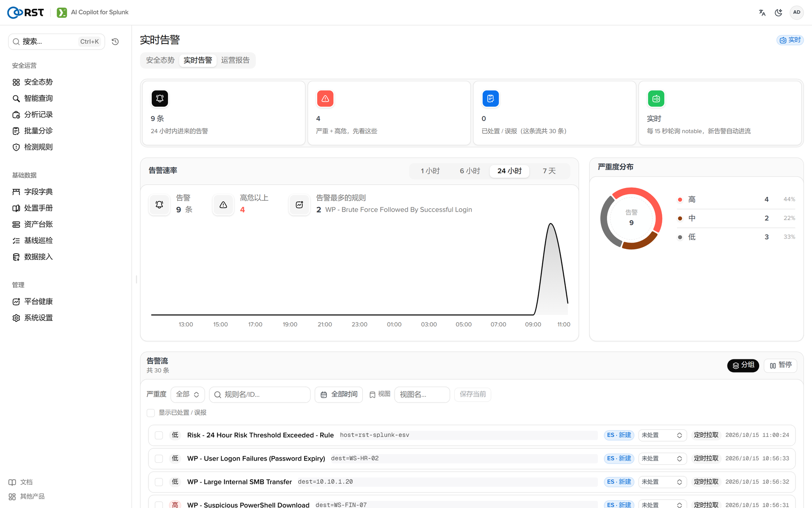Click the blue clipboard icon on handled card
Screen dimensions: 812x508
click(491, 99)
